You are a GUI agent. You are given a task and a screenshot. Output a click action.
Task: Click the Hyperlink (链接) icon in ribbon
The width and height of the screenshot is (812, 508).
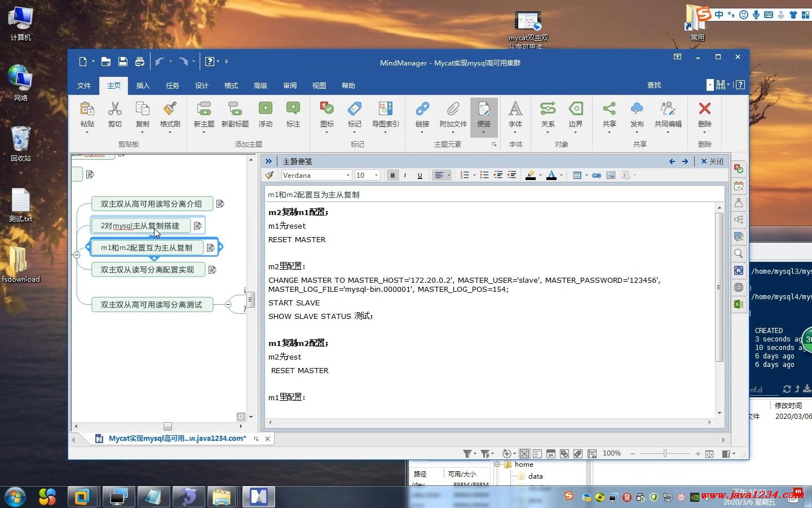[x=422, y=109]
